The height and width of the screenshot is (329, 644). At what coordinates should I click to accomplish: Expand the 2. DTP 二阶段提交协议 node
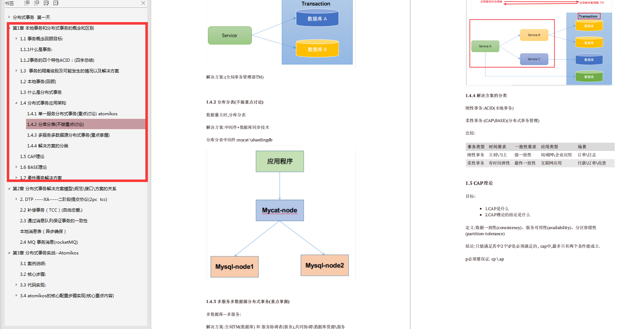[16, 199]
